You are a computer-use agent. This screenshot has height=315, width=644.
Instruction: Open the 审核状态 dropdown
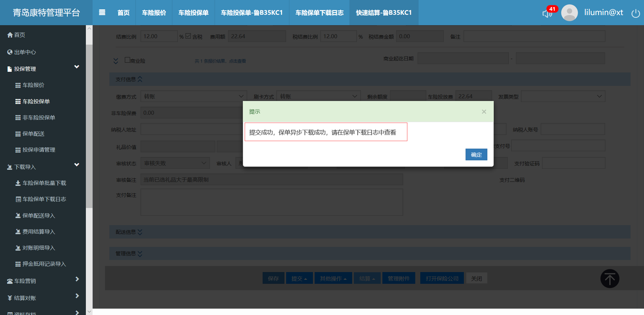pos(175,163)
